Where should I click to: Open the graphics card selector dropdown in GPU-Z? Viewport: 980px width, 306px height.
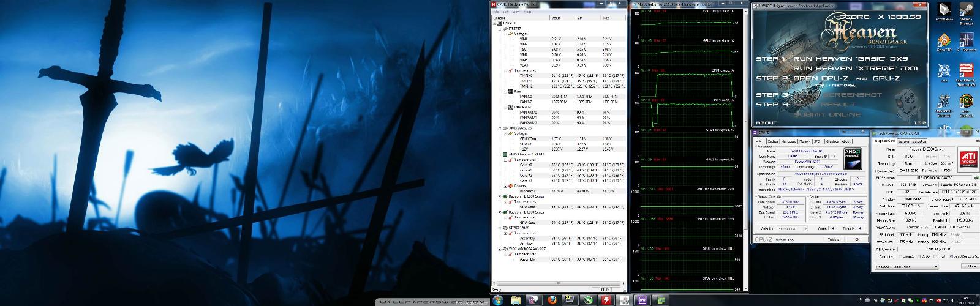pos(907,266)
